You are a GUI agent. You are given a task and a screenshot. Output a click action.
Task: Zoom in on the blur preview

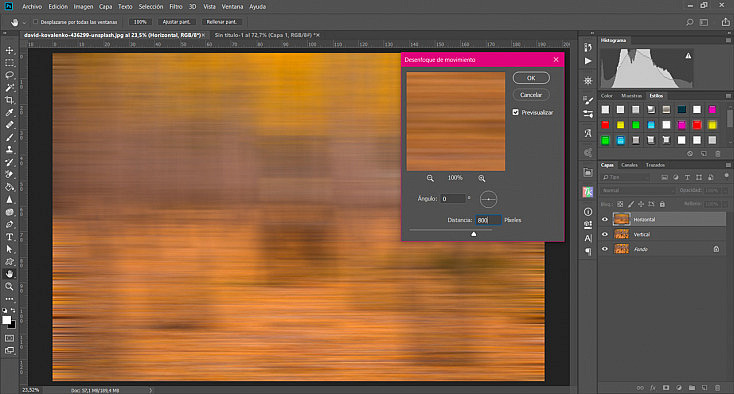482,178
